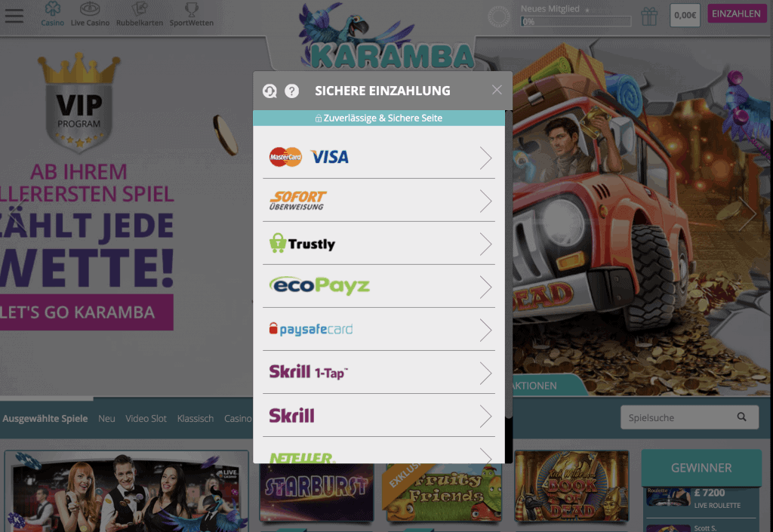773x532 pixels.
Task: Click the search magnifier icon
Action: click(x=741, y=417)
